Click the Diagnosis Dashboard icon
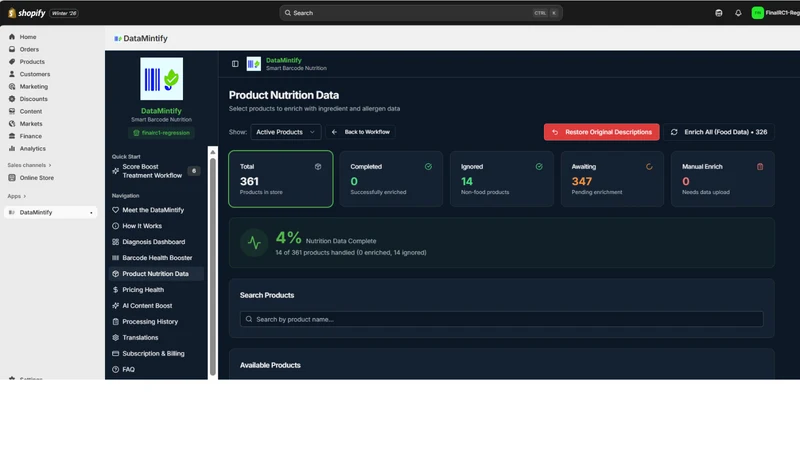The image size is (800, 450). (x=115, y=242)
